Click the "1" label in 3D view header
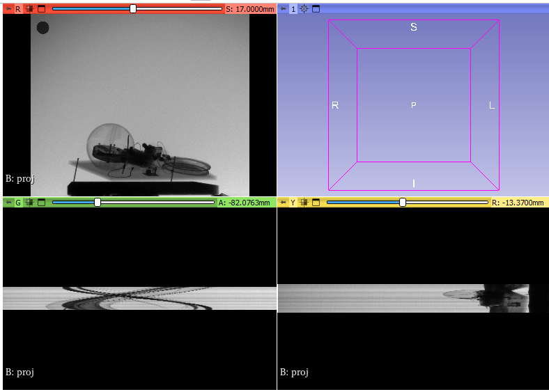The width and height of the screenshot is (549, 392). coord(293,9)
